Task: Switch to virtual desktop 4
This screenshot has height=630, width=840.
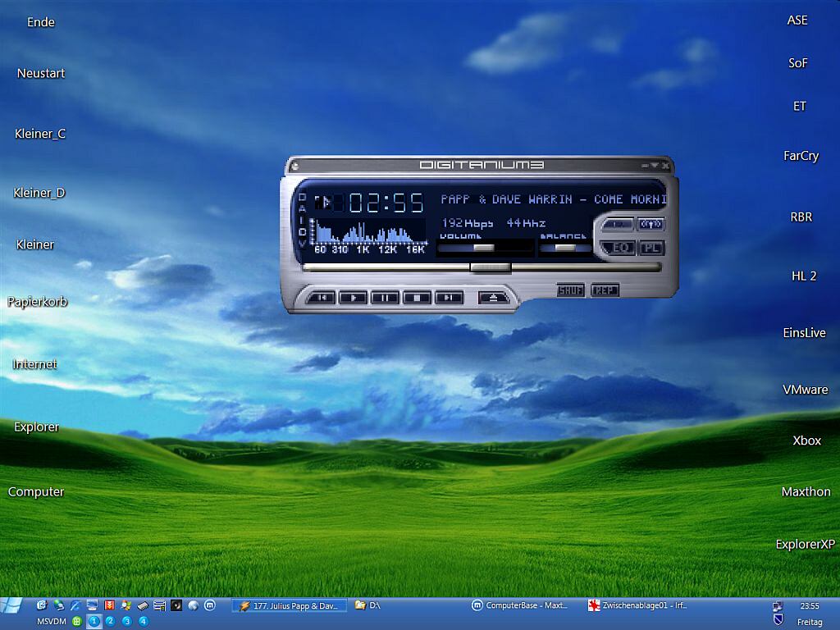Action: click(x=144, y=622)
